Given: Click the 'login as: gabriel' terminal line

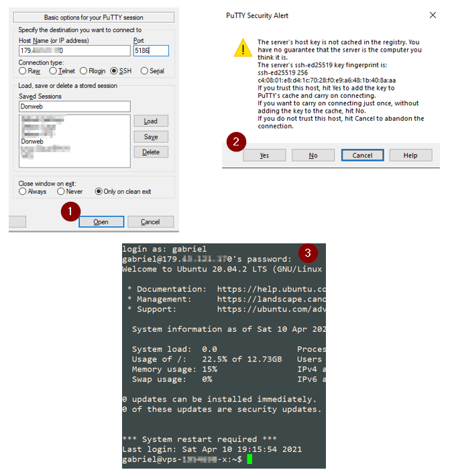Looking at the screenshot, I should coord(164,249).
